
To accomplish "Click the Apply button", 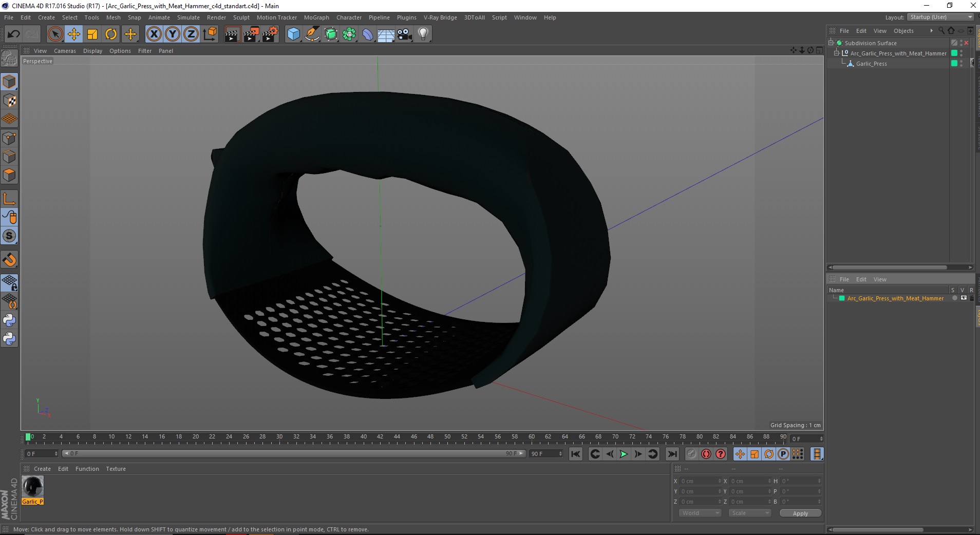I will coord(800,513).
